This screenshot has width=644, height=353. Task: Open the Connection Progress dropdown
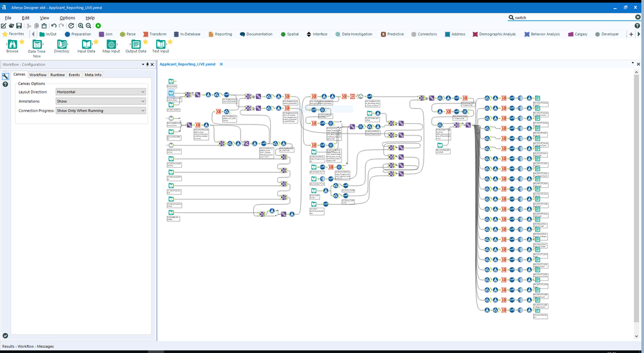pyautogui.click(x=101, y=110)
